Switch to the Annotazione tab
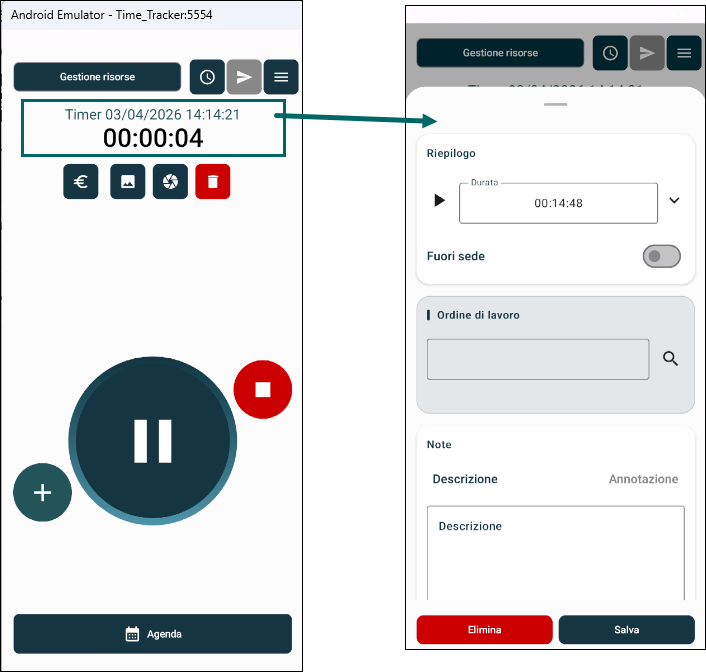 [643, 479]
